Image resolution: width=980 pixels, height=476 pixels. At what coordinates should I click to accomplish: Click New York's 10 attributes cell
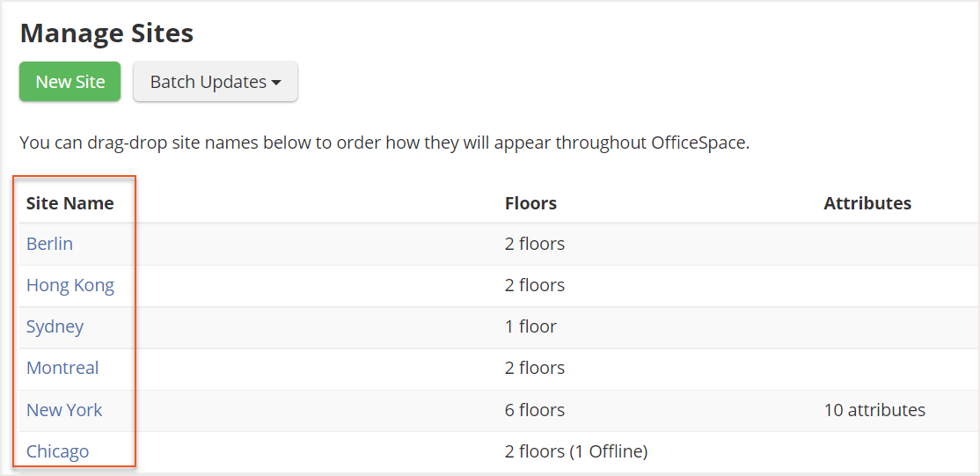tap(874, 410)
